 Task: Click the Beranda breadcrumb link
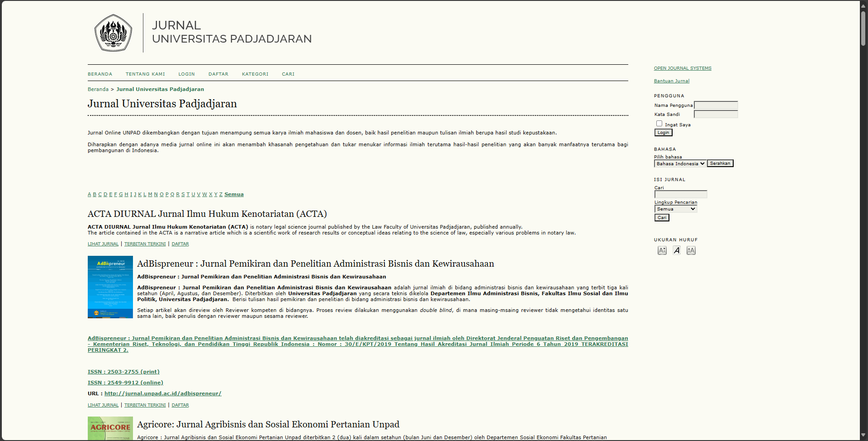click(98, 89)
